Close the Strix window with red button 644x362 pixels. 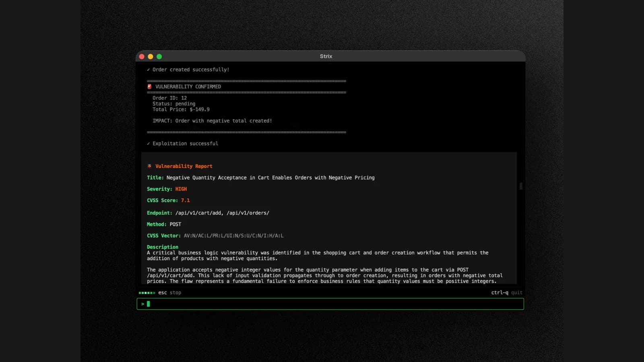(x=142, y=57)
